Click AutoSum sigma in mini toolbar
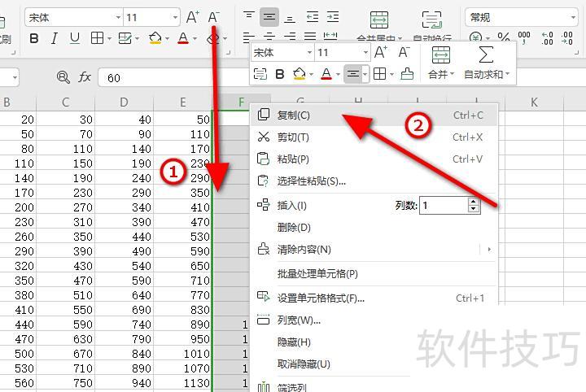 pyautogui.click(x=485, y=54)
